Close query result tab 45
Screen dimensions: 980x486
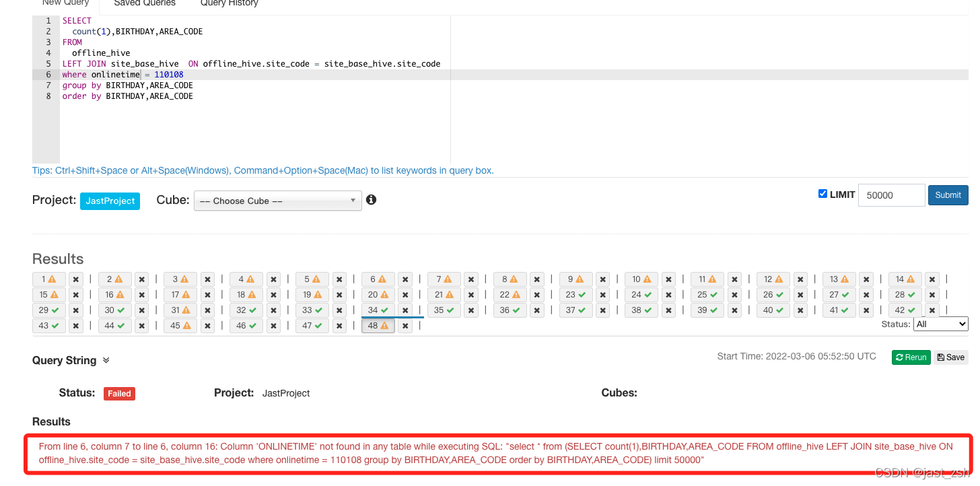pyautogui.click(x=207, y=326)
